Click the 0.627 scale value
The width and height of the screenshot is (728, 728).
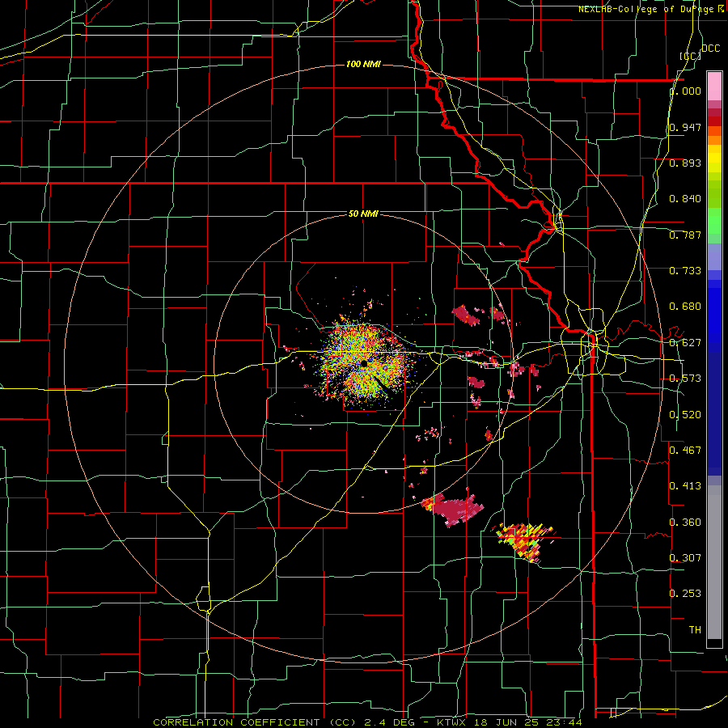[x=685, y=343]
